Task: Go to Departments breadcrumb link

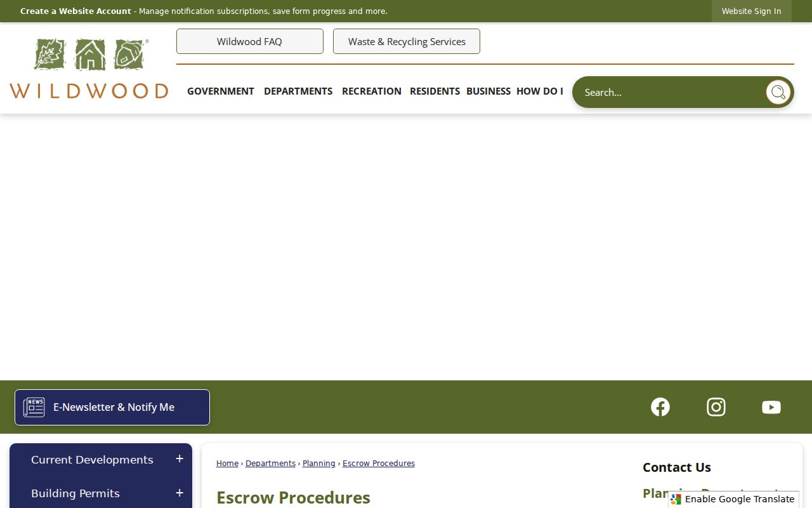Action: coord(270,464)
